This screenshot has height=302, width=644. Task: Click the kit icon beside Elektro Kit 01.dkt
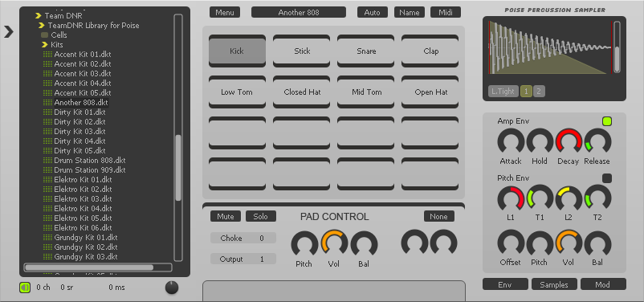click(x=47, y=180)
